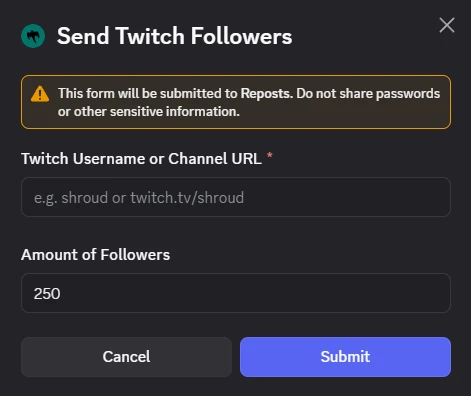471x396 pixels.
Task: Click the word "Followers" in the title
Action: (242, 36)
